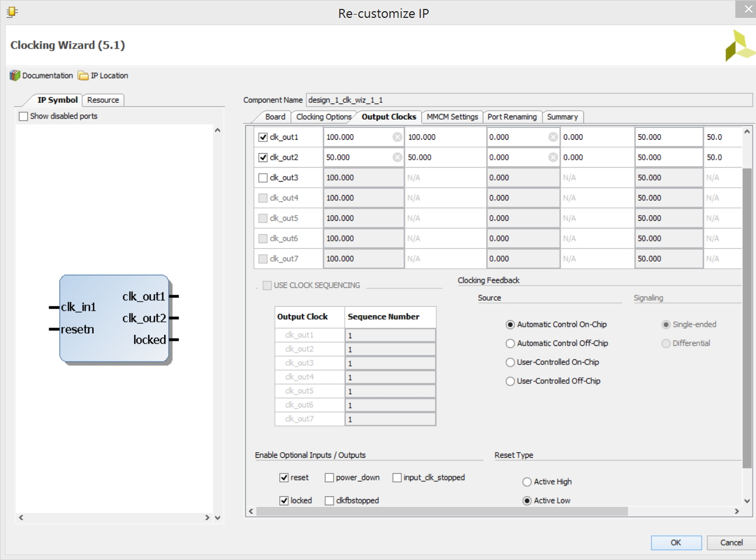Click the up arrow of the Output Clocks vertical scrollbar
The height and width of the screenshot is (560, 756).
[x=747, y=131]
